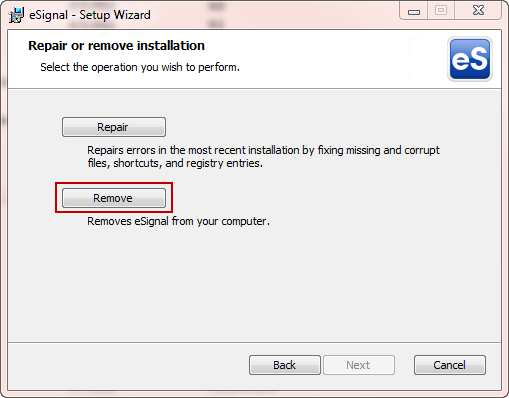
Task: Click the Repairs errors description text
Action: click(x=263, y=157)
